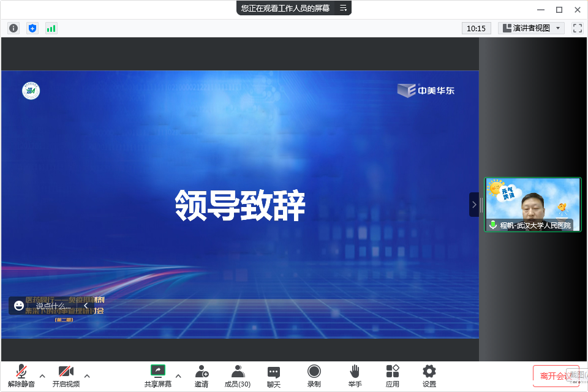
Task: Open the apps (应用) panel
Action: (x=393, y=375)
